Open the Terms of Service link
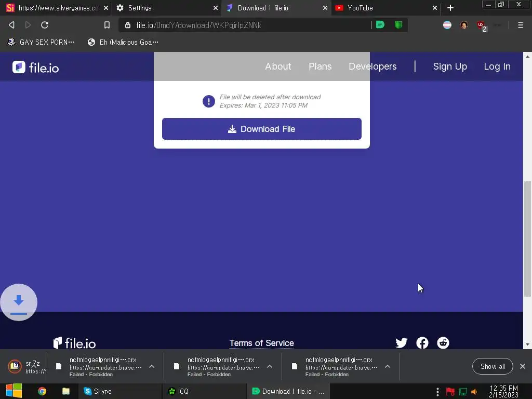Viewport: 532px width, 399px height. coord(261,343)
